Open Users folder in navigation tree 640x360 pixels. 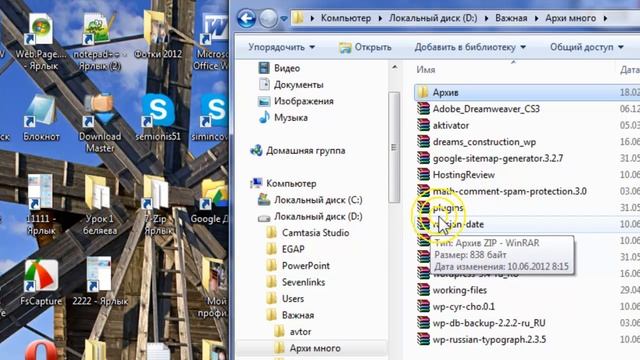coord(285,299)
